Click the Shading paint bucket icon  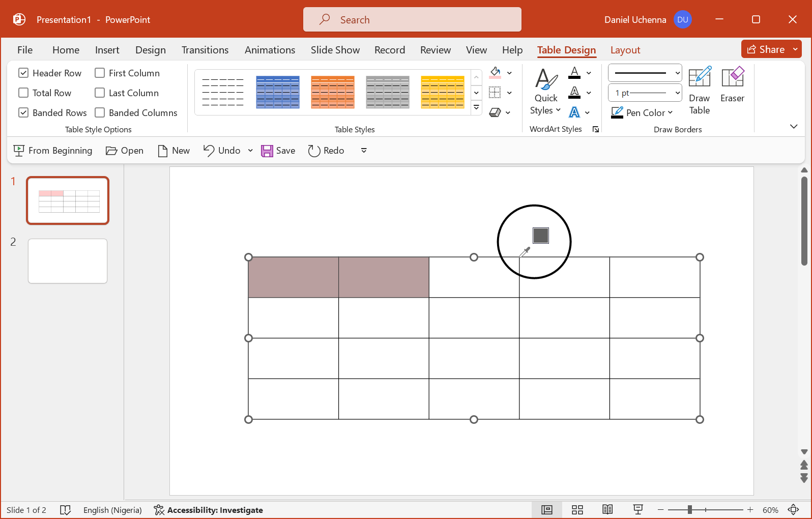pos(495,73)
